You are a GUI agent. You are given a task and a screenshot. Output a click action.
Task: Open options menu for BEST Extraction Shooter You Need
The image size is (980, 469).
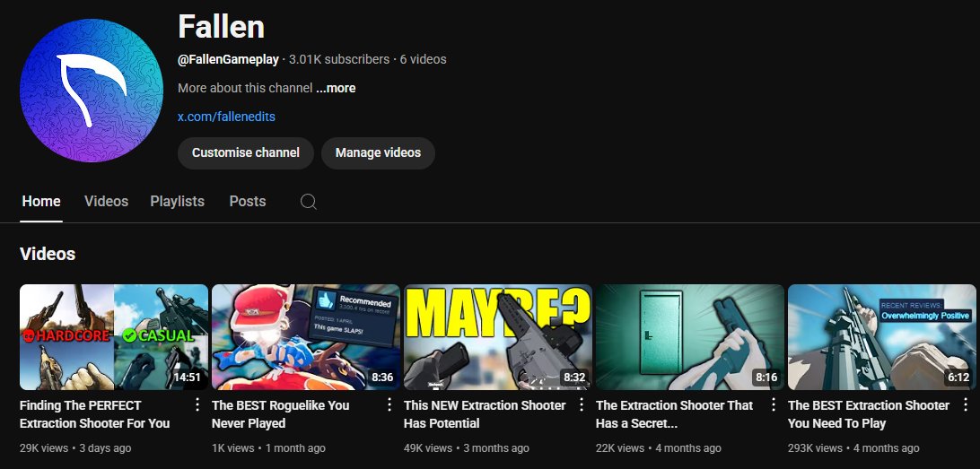[966, 404]
